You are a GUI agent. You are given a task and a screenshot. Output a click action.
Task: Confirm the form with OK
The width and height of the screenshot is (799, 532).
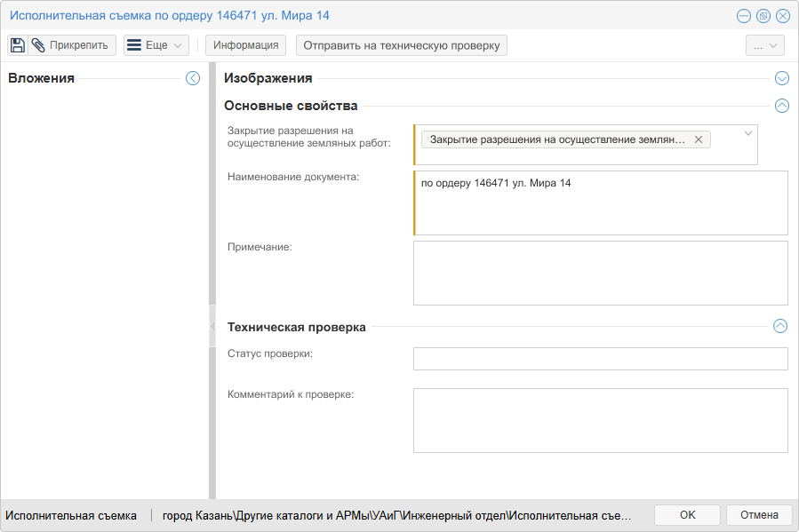coord(686,514)
